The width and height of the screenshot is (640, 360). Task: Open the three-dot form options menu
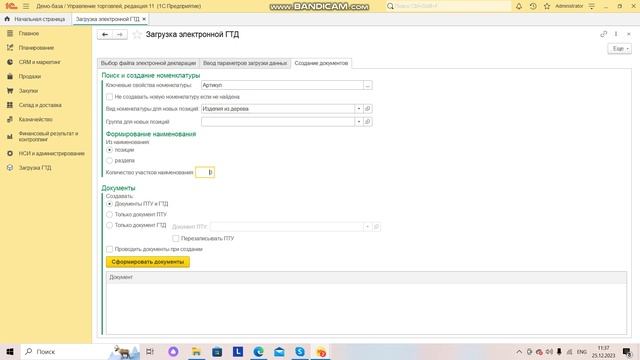616,34
